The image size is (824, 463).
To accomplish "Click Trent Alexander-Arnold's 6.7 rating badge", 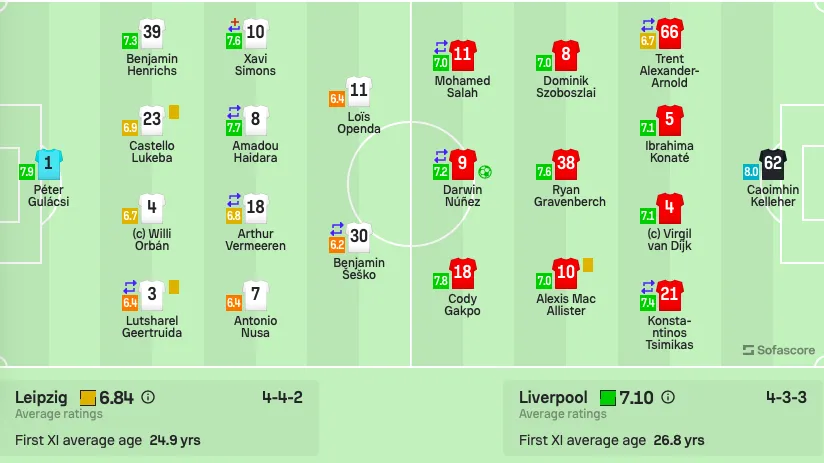I will tap(647, 40).
